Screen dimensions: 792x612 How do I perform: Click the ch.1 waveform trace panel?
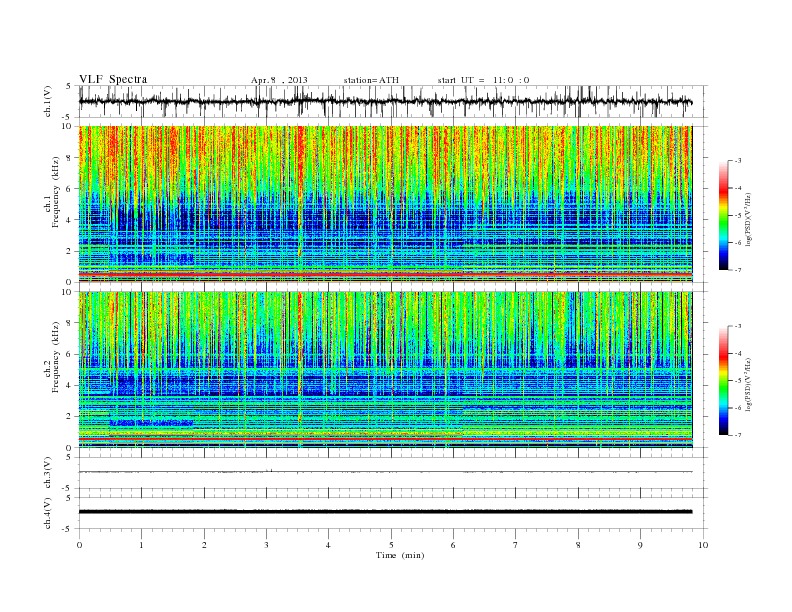coord(392,101)
